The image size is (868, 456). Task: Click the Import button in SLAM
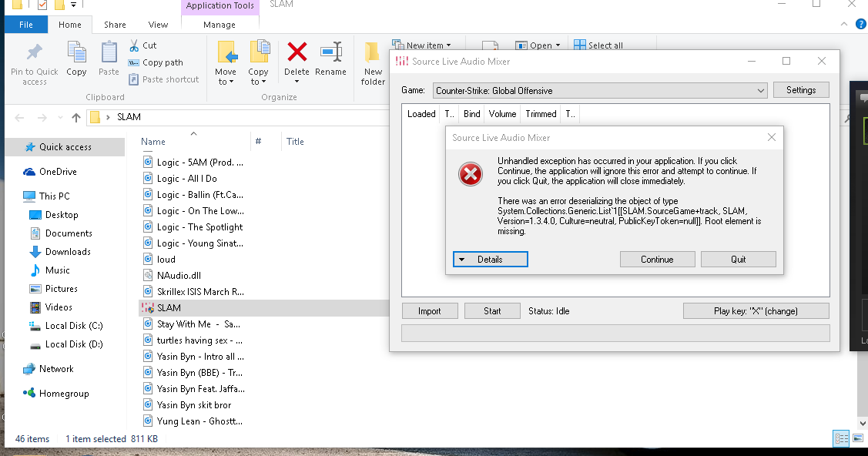click(x=430, y=311)
